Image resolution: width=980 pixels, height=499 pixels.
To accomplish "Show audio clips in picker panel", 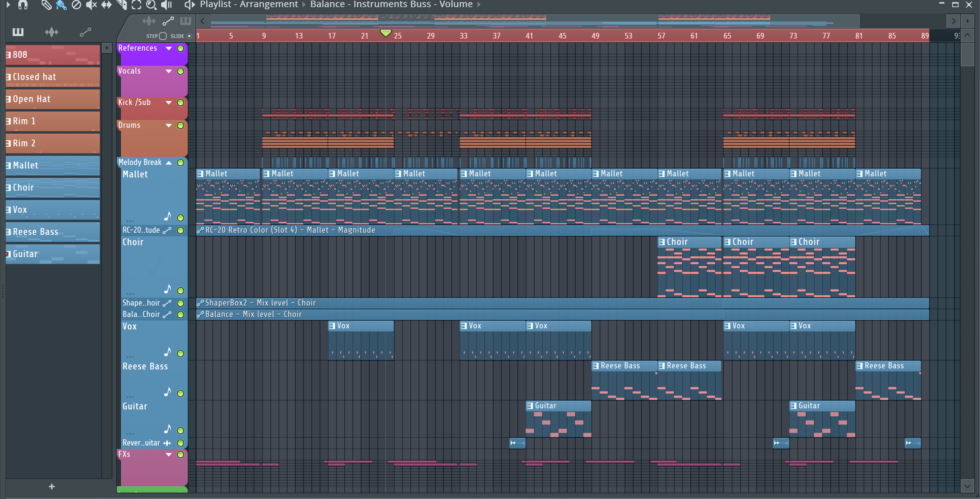I will pos(51,32).
